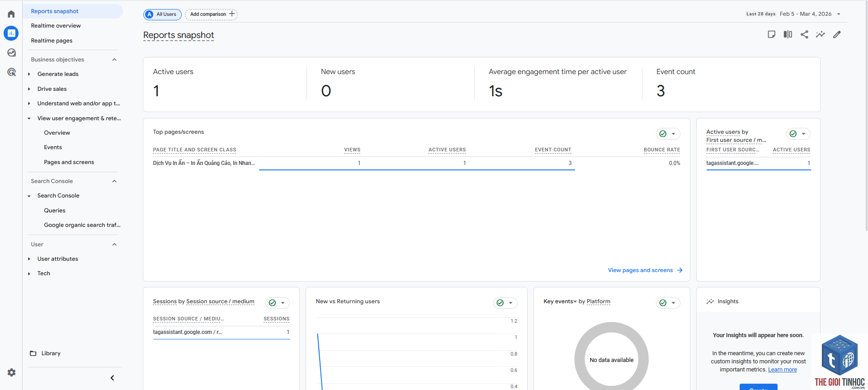Open the compare columns icon
Viewport: 868px width, 390px height.
(x=788, y=34)
